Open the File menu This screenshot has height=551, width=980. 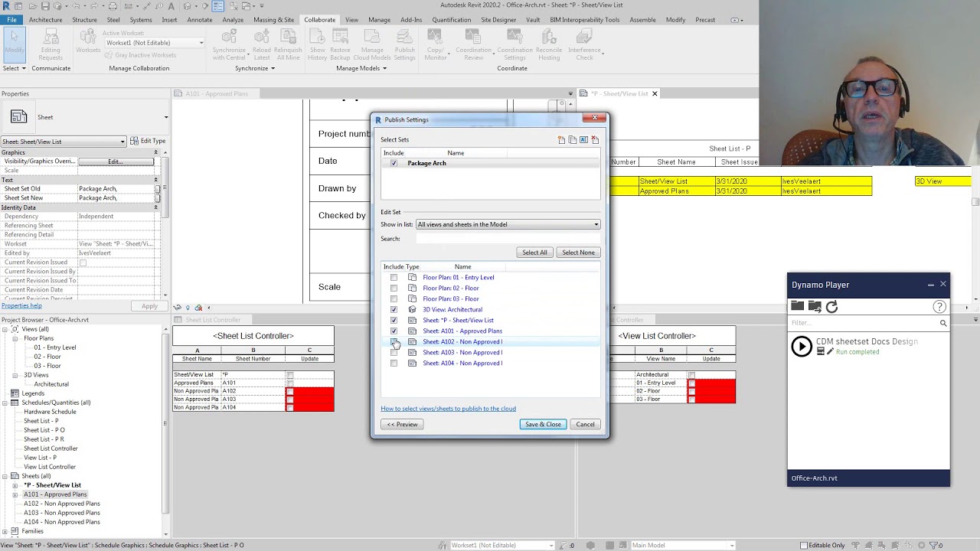pyautogui.click(x=11, y=20)
